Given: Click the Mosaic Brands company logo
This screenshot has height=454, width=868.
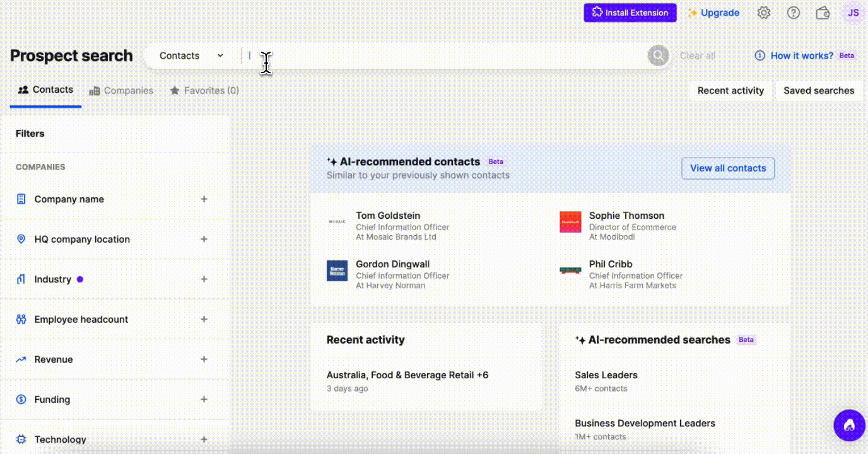Looking at the screenshot, I should pyautogui.click(x=337, y=222).
